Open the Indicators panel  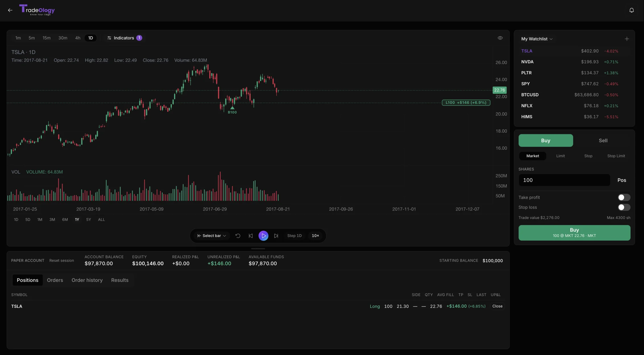(x=124, y=38)
